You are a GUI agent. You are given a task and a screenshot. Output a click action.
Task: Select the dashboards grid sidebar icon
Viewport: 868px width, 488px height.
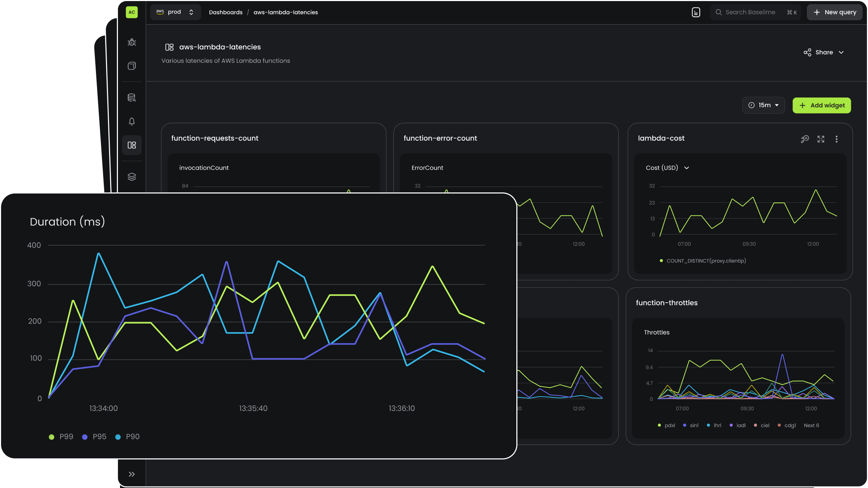132,145
